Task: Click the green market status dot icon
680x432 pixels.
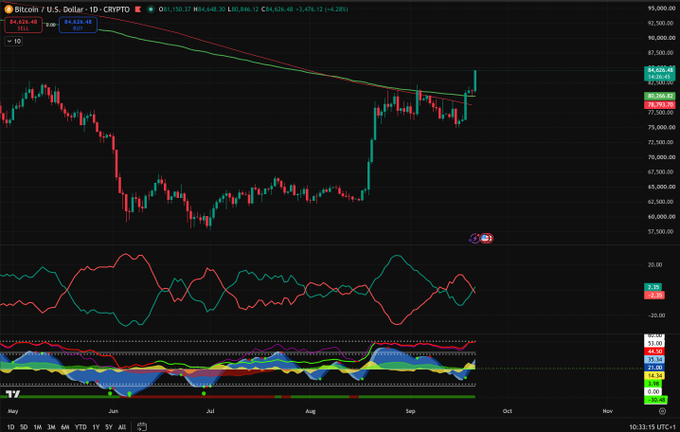Action: (x=150, y=9)
